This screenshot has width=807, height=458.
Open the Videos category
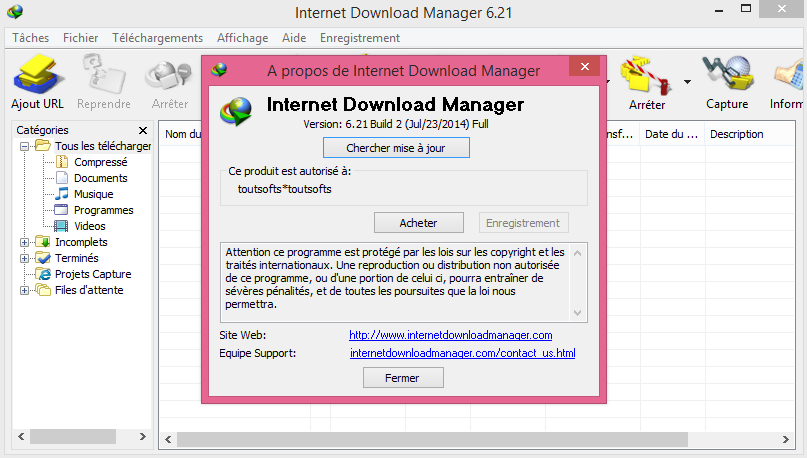tap(90, 226)
